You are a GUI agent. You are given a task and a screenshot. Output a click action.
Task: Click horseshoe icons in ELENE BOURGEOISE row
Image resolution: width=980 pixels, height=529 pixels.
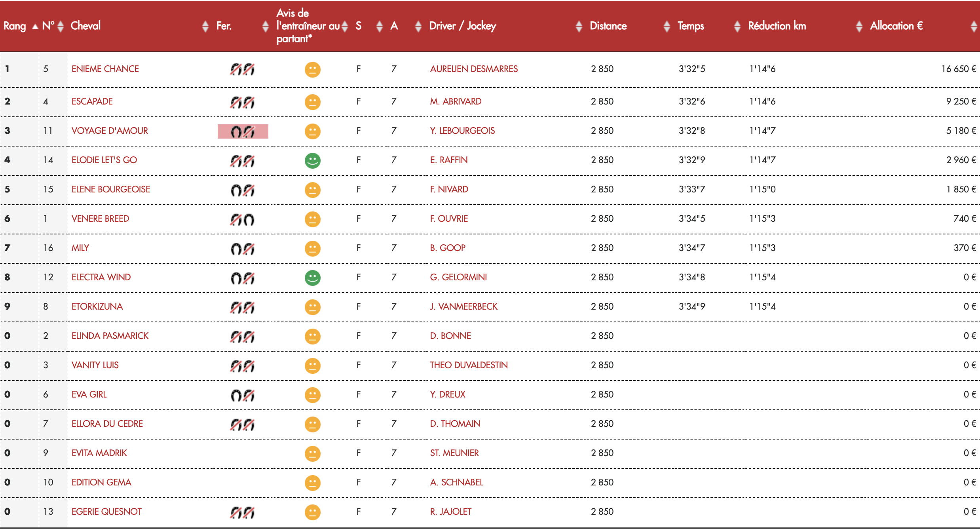(x=243, y=190)
